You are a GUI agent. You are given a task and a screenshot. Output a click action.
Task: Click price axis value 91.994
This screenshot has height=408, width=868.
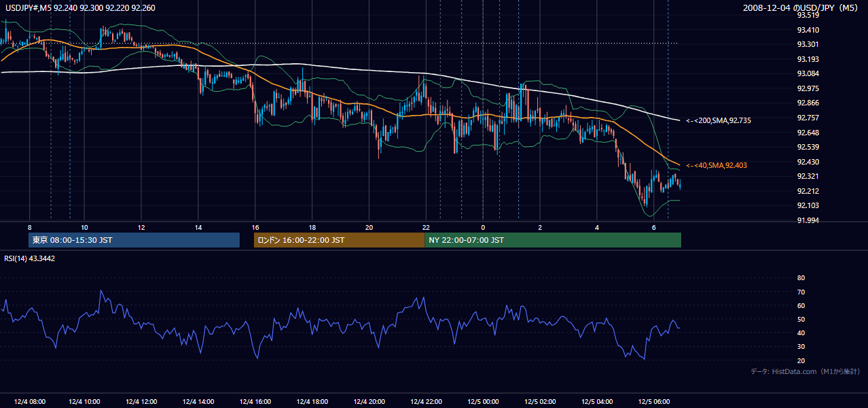[x=808, y=220]
